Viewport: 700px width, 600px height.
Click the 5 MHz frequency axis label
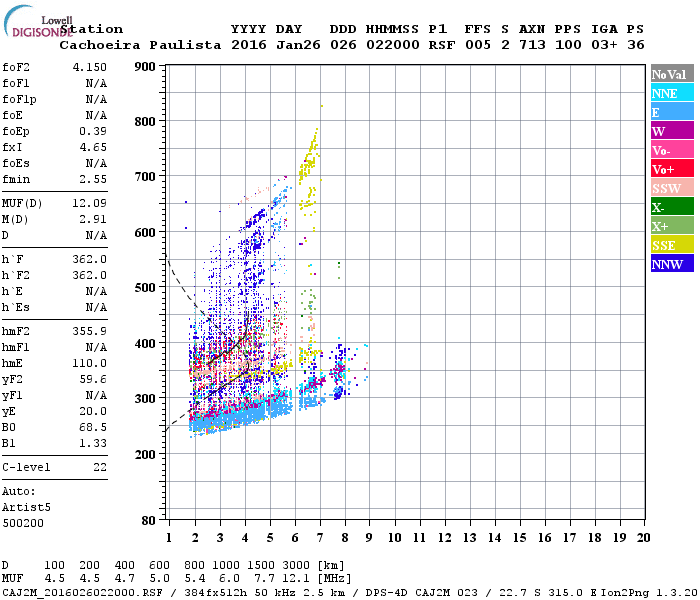point(270,538)
